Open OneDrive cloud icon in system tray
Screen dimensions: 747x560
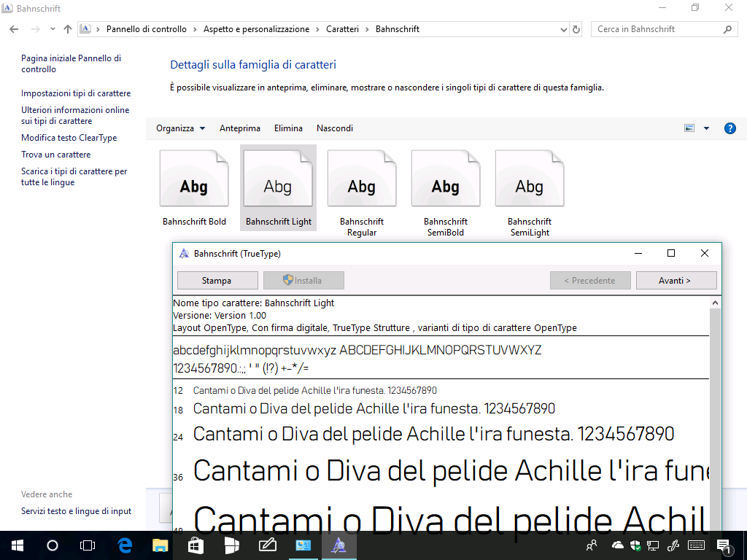[x=617, y=545]
